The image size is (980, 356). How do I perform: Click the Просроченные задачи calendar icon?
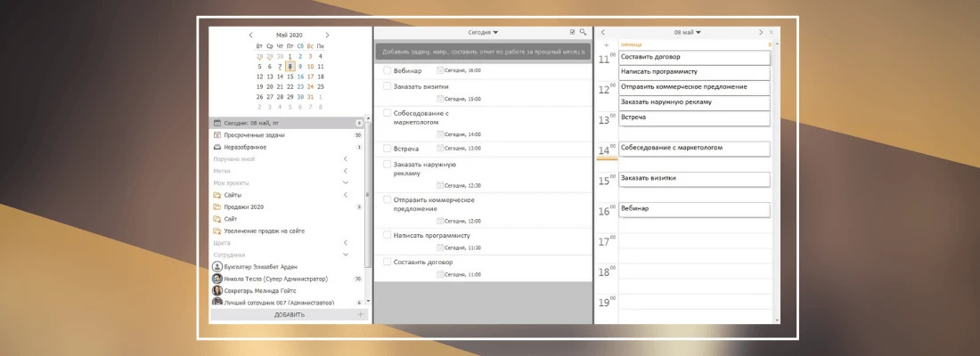point(216,135)
